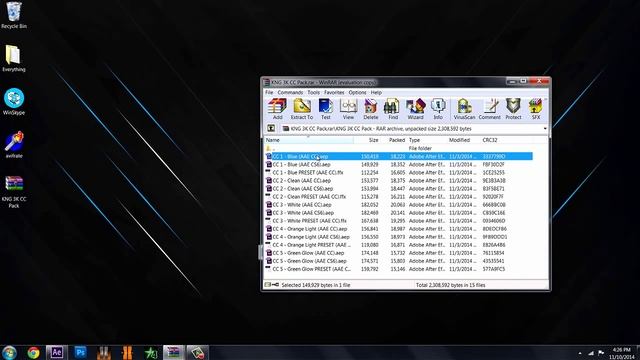640x360 pixels.
Task: Click the WinRAR taskbar button
Action: pyautogui.click(x=174, y=353)
